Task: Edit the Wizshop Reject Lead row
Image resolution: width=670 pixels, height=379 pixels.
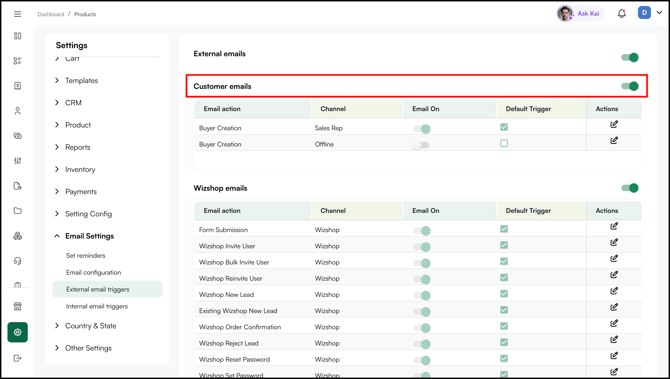Action: point(614,340)
